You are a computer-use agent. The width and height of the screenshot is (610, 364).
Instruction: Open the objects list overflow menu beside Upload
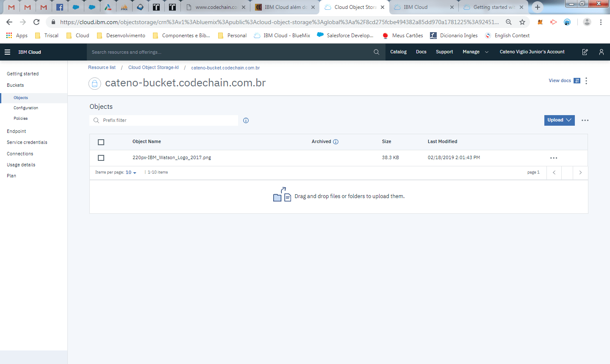coord(585,120)
